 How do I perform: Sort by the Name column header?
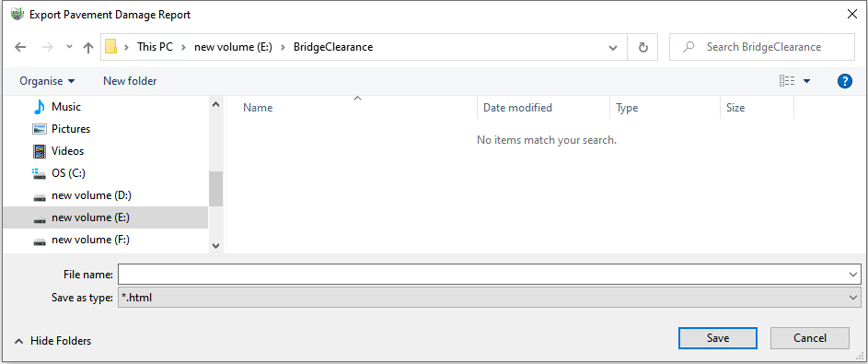pos(351,108)
